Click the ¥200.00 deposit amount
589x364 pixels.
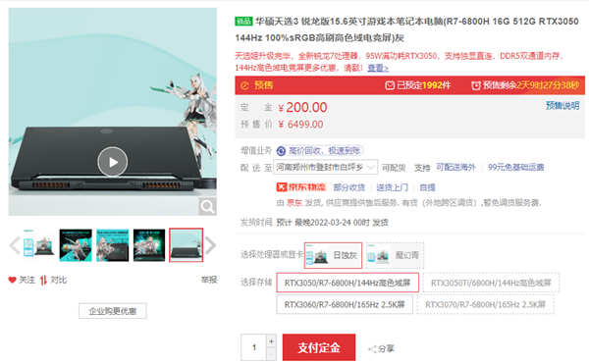pyautogui.click(x=302, y=108)
